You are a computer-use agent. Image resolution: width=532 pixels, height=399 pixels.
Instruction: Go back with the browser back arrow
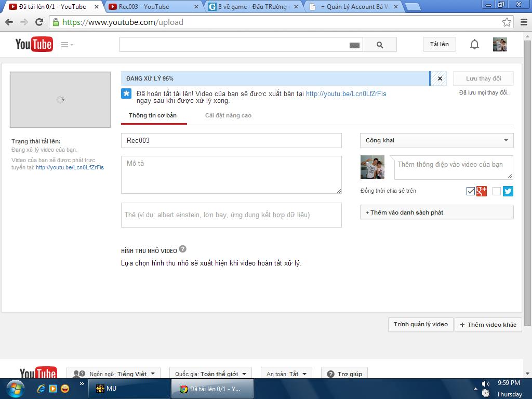9,22
